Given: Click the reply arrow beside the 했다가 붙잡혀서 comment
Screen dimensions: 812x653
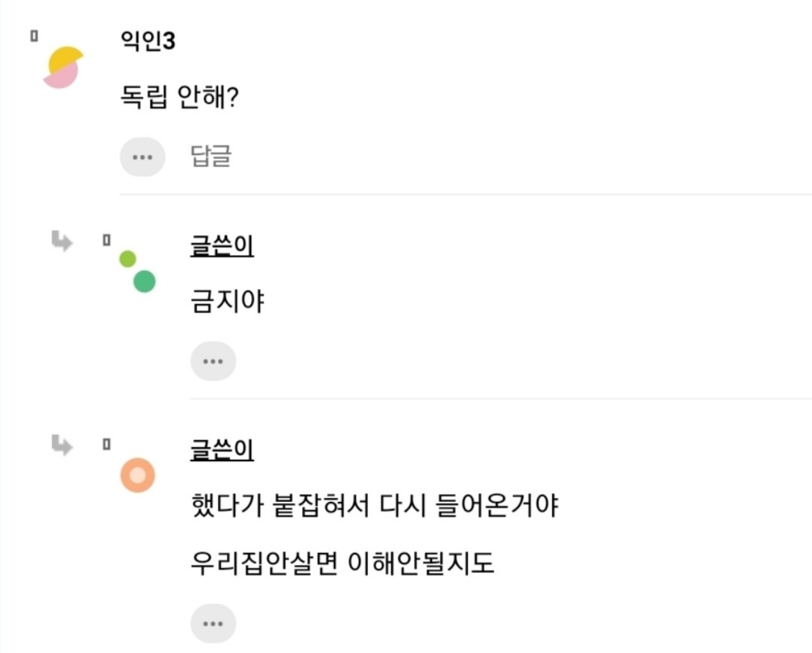Looking at the screenshot, I should point(62,444).
